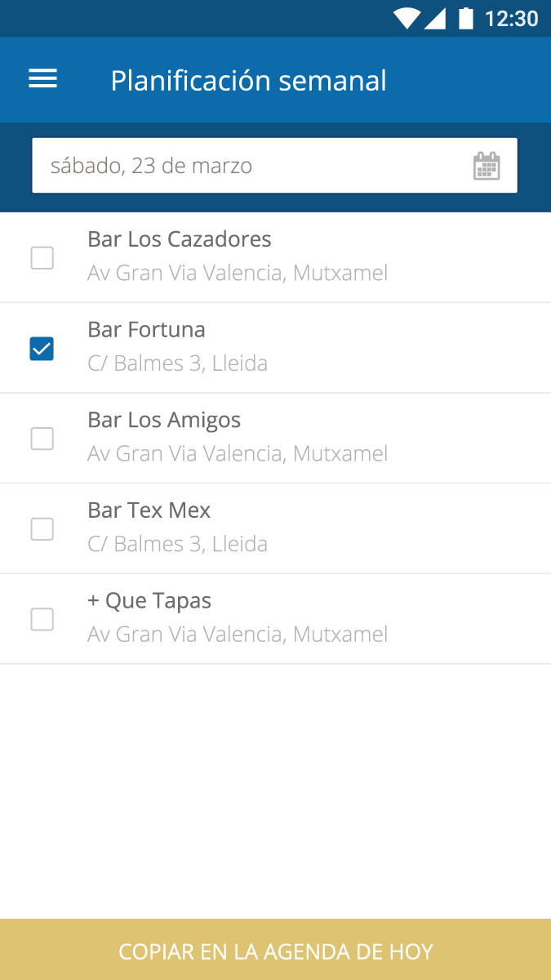Click the Planificación semanal title
551x980 pixels.
(248, 81)
